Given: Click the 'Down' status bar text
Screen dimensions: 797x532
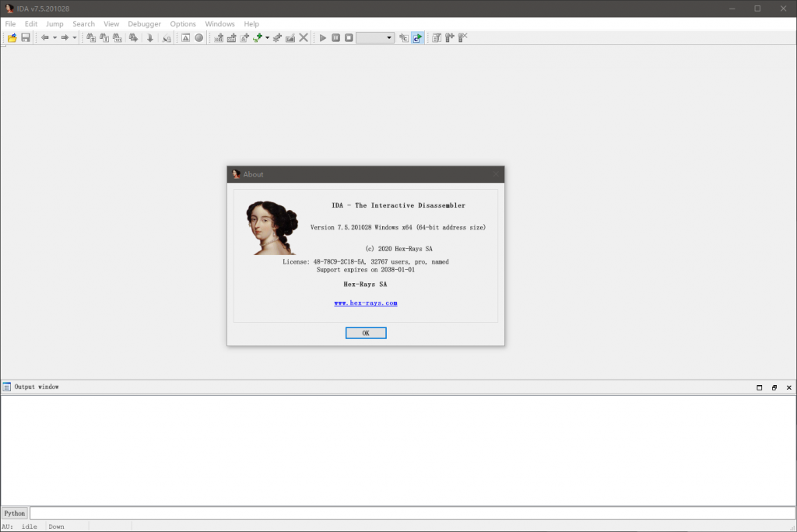Looking at the screenshot, I should [56, 527].
